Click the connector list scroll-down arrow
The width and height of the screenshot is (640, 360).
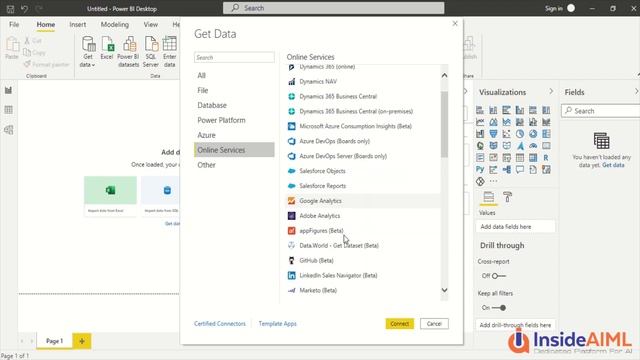point(444,290)
